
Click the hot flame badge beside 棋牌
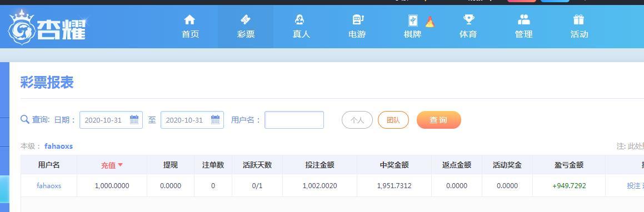pyautogui.click(x=430, y=22)
